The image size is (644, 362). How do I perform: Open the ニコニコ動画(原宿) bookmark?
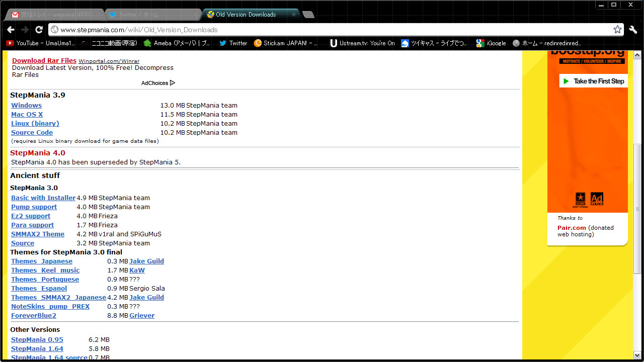click(x=109, y=43)
